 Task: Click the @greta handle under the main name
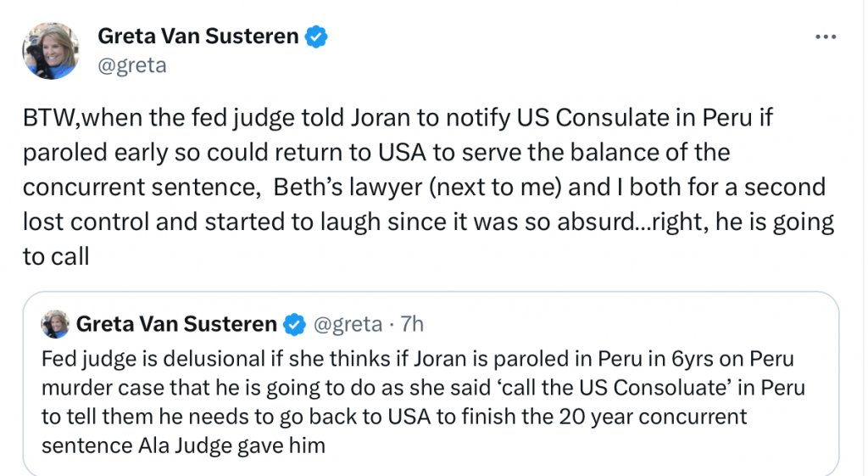(132, 64)
